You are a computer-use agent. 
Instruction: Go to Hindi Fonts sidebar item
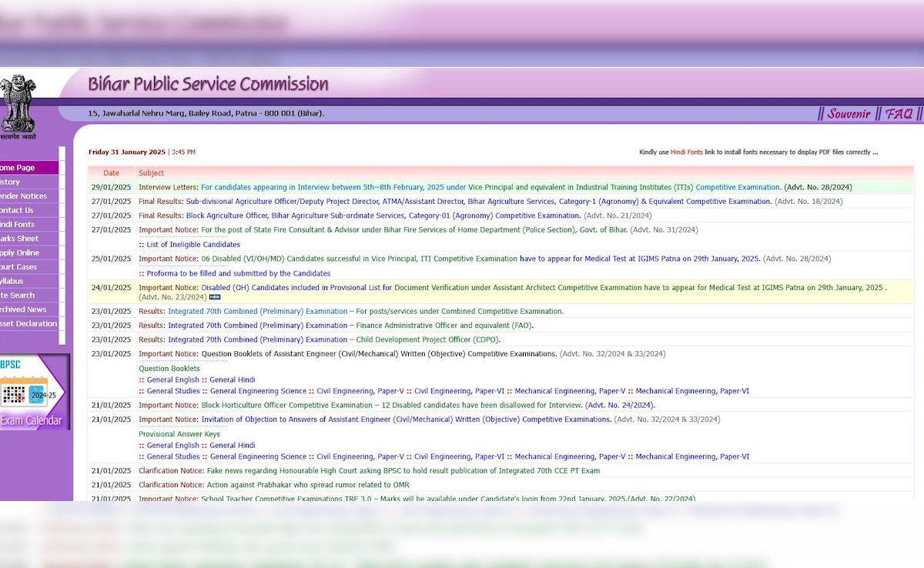click(18, 225)
